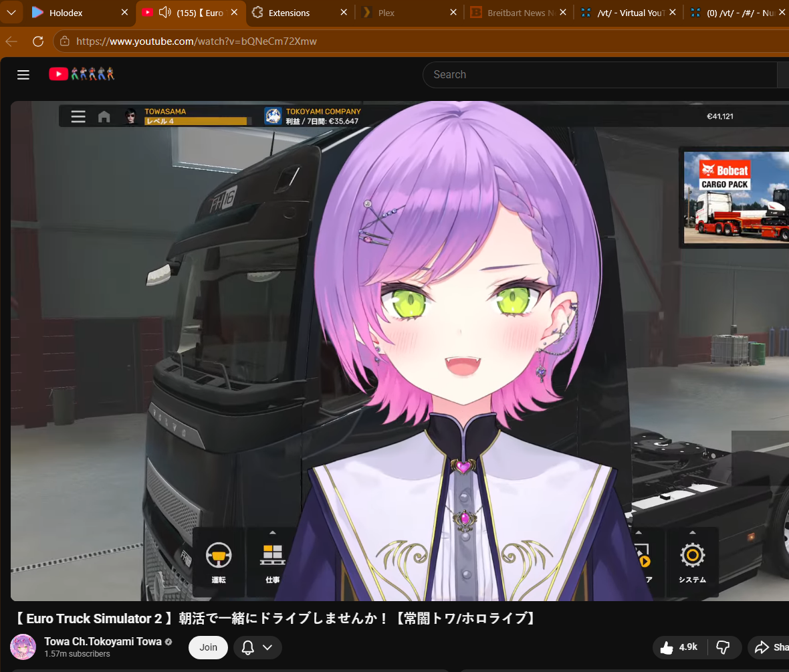This screenshot has height=672, width=789.
Task: Like the video with 4.9k likes
Action: (680, 647)
